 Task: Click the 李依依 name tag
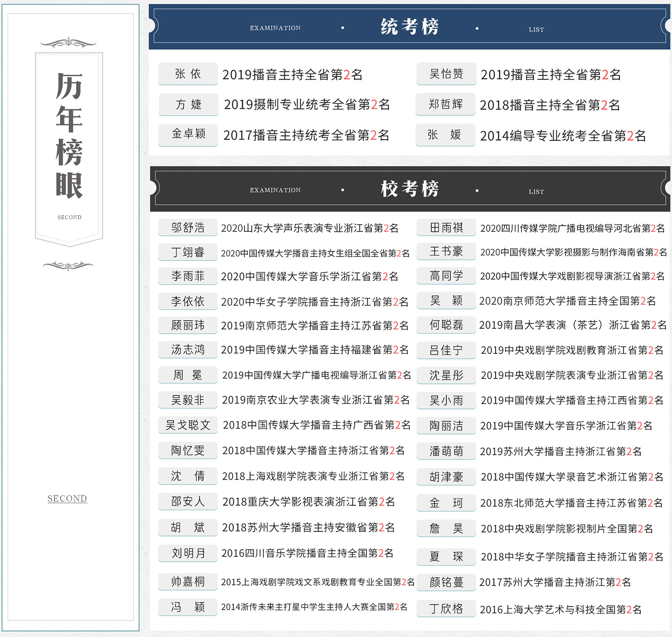pos(188,301)
